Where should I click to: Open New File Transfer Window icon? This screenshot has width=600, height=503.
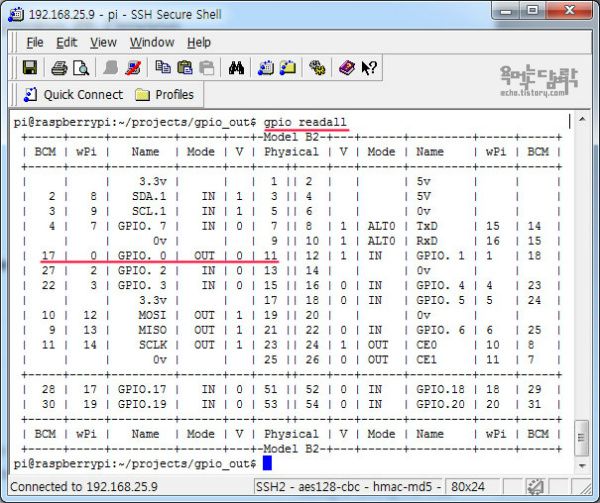pyautogui.click(x=288, y=68)
